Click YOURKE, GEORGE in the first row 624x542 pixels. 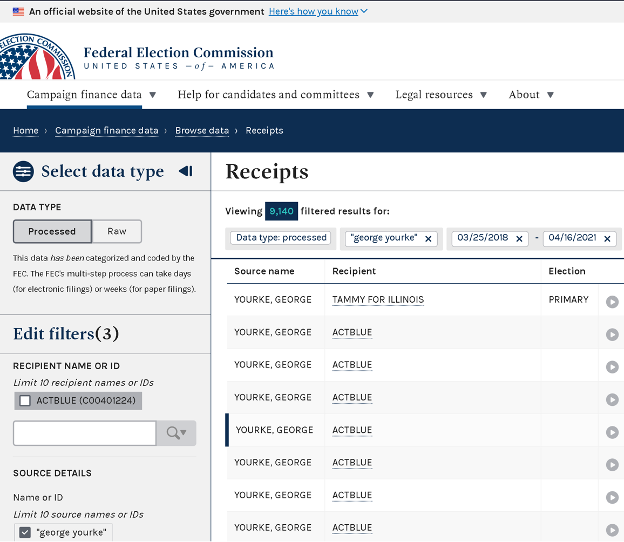point(273,300)
